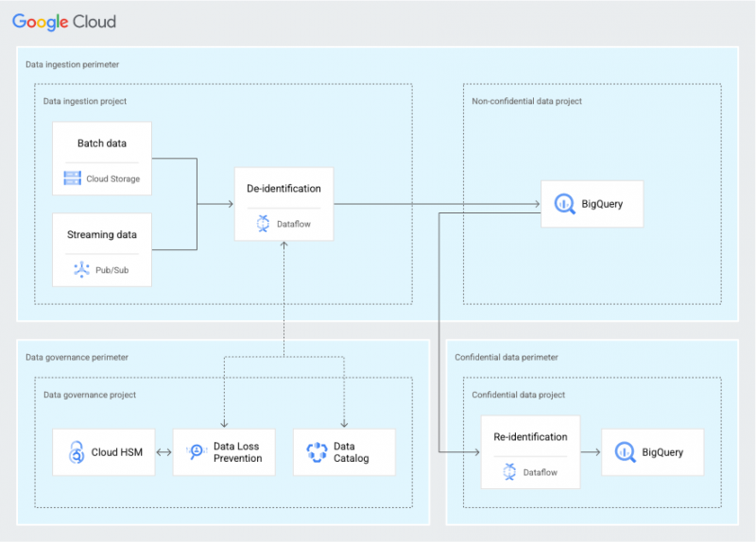Click the Dataflow label under Re-identification
Viewport: 756px width, 542px height.
[x=540, y=473]
